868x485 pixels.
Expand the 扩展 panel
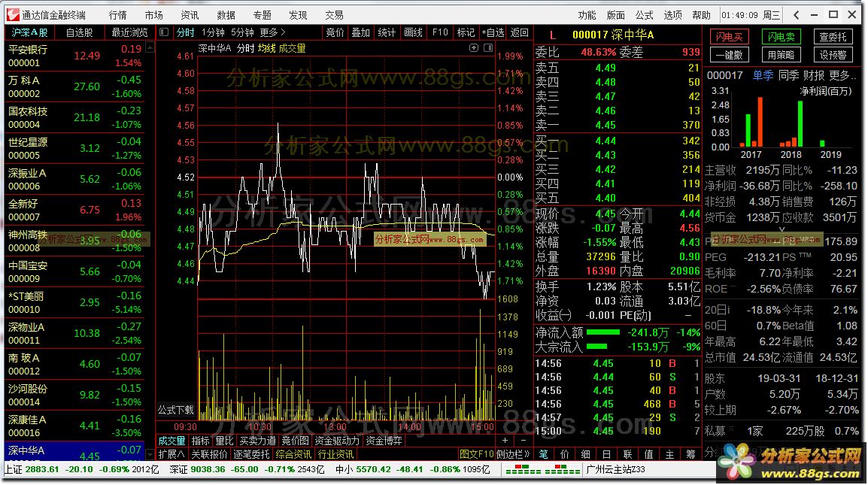[x=171, y=454]
